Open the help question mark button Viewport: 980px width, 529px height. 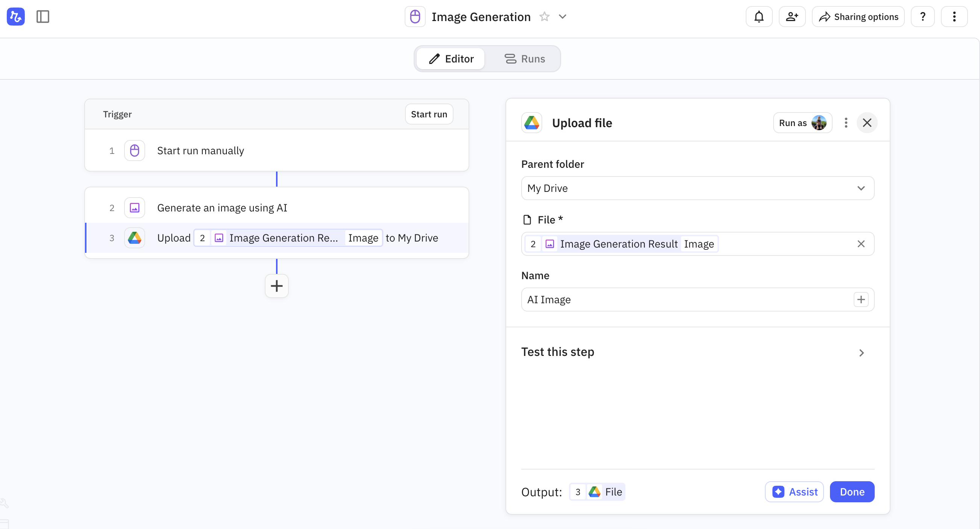[922, 17]
